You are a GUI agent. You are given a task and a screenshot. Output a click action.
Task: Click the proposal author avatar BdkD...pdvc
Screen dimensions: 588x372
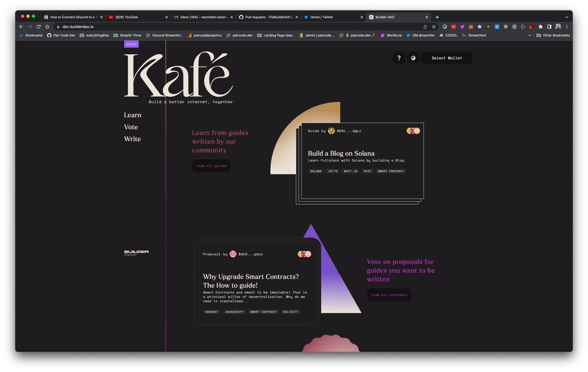tap(233, 254)
